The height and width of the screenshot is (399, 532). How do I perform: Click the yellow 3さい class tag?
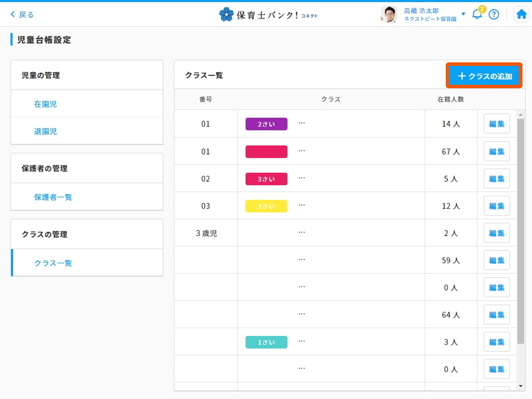point(266,206)
